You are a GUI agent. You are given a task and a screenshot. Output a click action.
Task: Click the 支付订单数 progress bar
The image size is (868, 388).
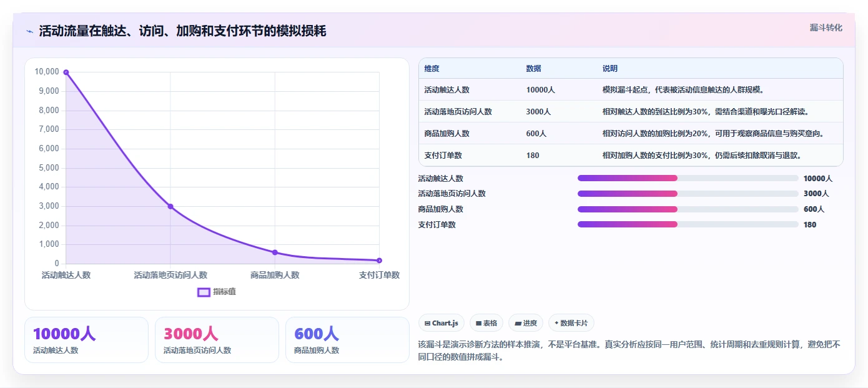(688, 224)
